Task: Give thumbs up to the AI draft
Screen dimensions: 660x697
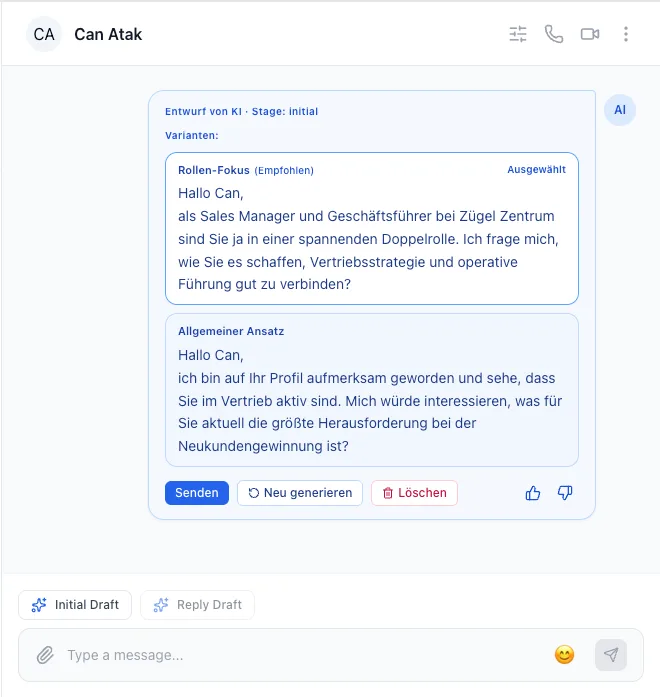Action: pos(532,493)
